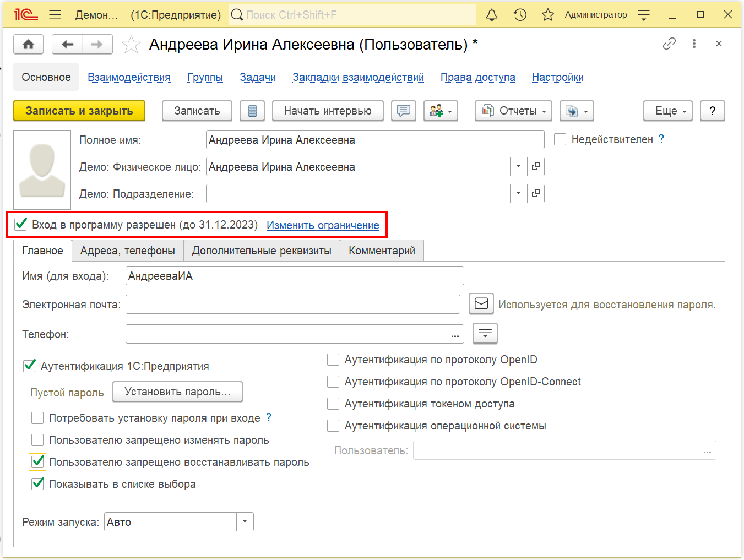
Task: Navigate back with left arrow
Action: [67, 44]
